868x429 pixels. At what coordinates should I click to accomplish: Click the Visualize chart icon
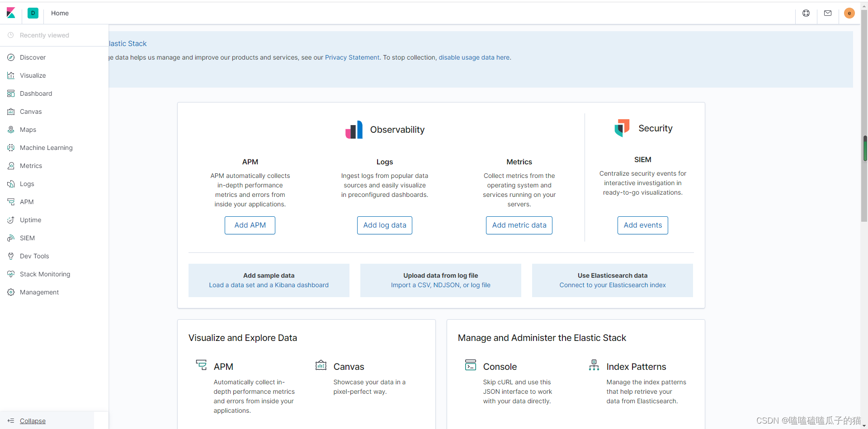click(11, 75)
